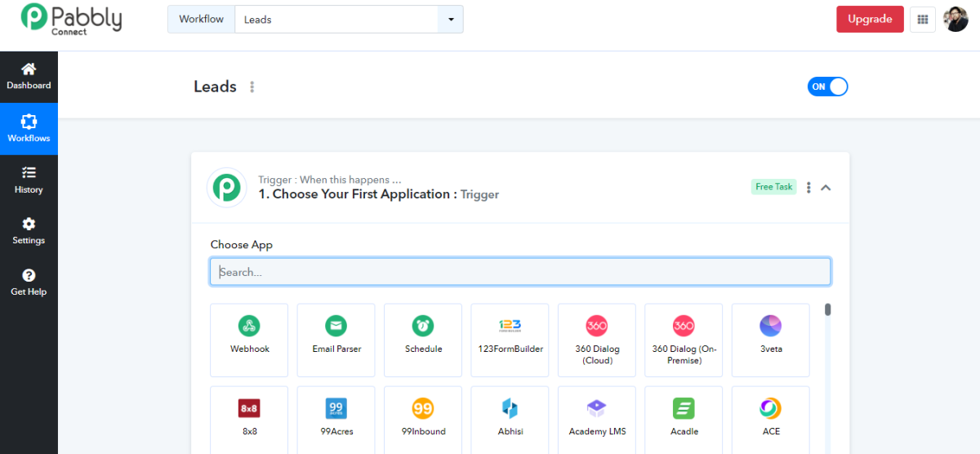
Task: Select the Schedule app
Action: pos(423,340)
